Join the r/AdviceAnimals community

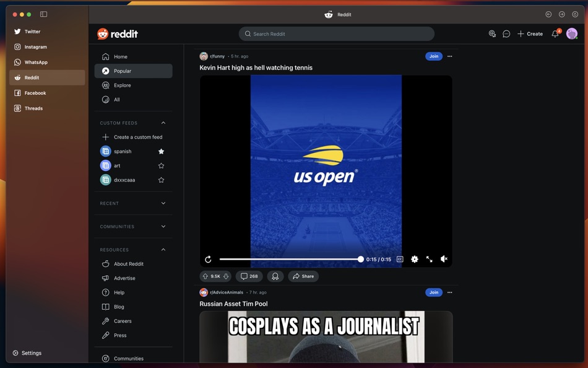tap(434, 292)
